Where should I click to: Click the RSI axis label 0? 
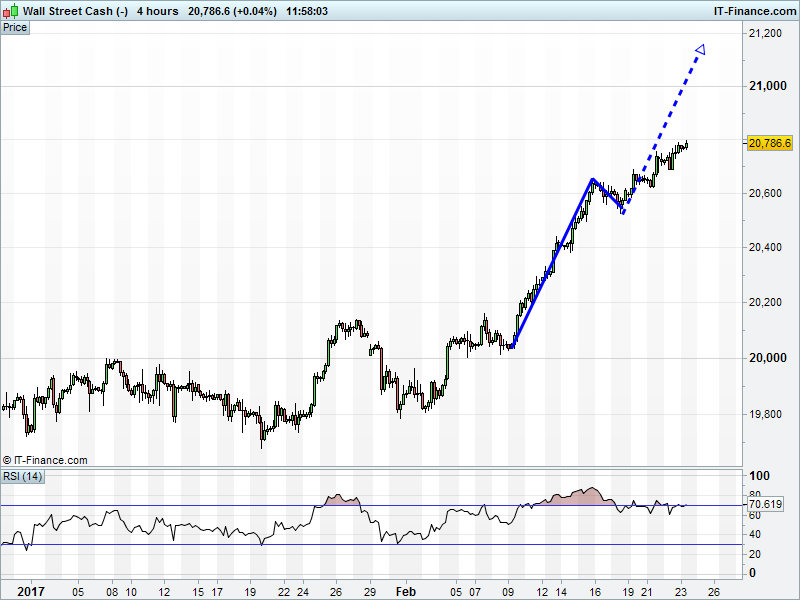pos(752,573)
